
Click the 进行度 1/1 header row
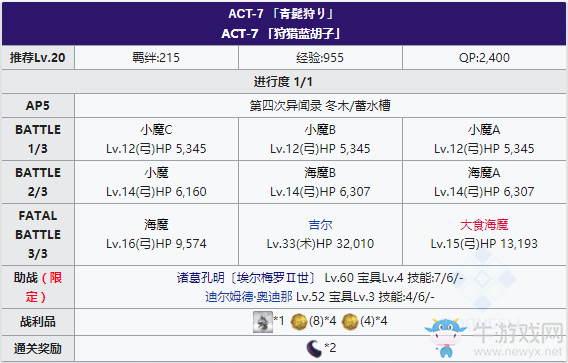click(x=284, y=82)
